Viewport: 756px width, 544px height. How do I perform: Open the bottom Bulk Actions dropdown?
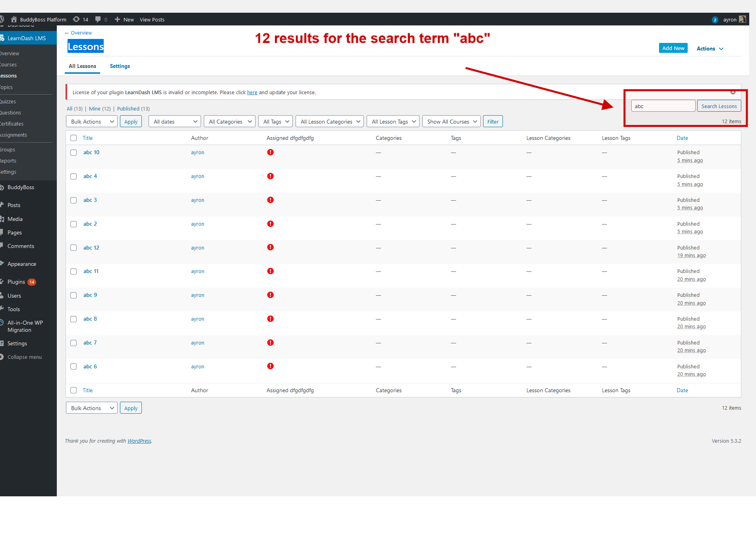pyautogui.click(x=92, y=408)
